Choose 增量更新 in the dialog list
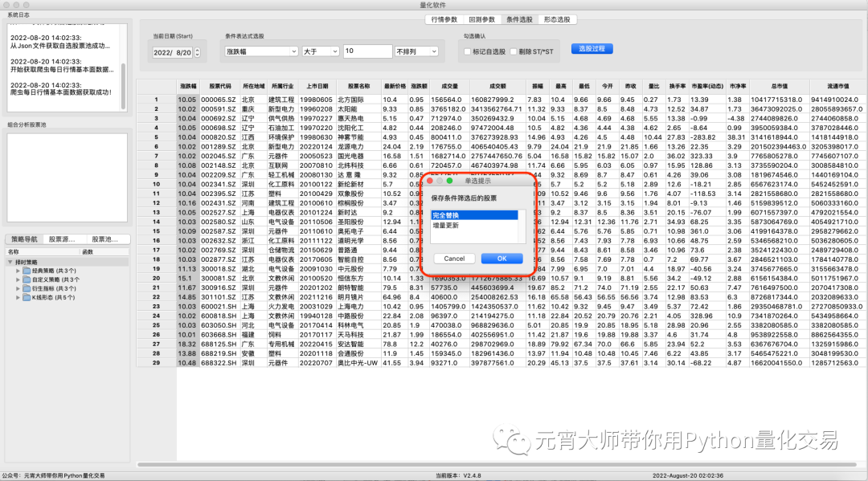This screenshot has height=481, width=868. (474, 225)
